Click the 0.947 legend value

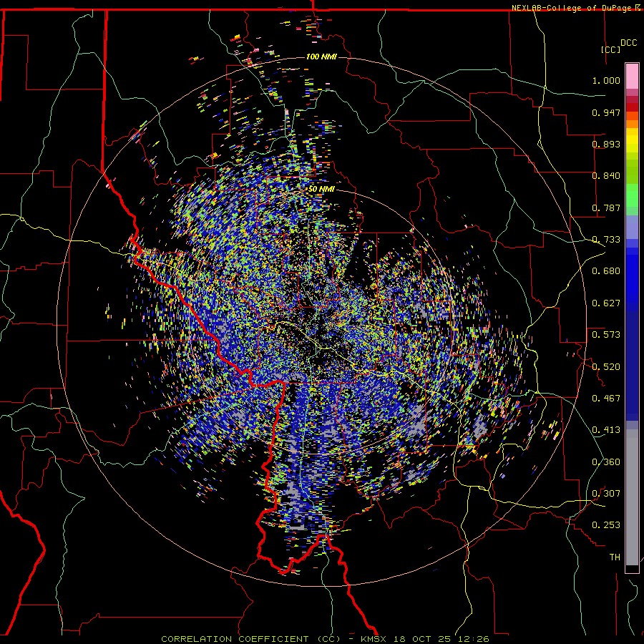[x=606, y=112]
